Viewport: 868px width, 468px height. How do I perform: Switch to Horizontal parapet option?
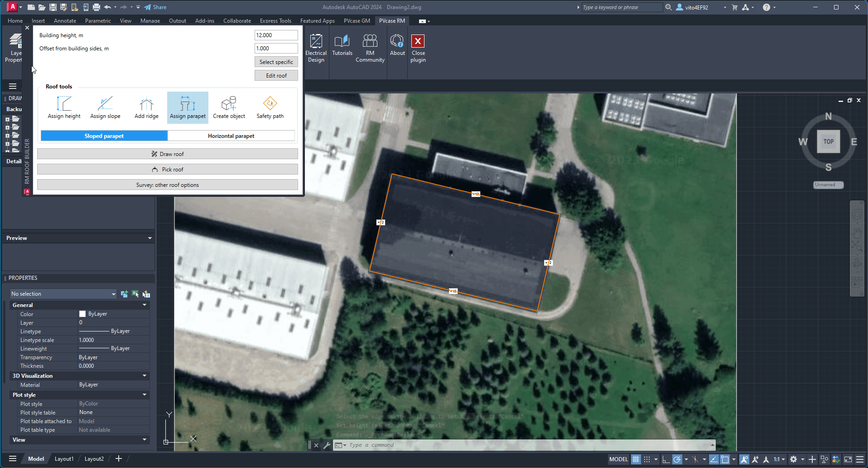click(x=231, y=136)
